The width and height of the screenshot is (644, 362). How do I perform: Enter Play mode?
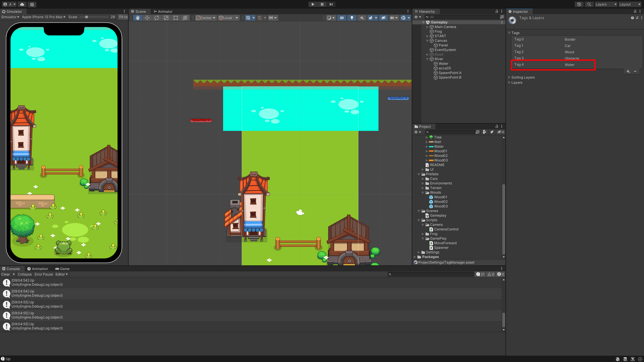click(x=313, y=4)
